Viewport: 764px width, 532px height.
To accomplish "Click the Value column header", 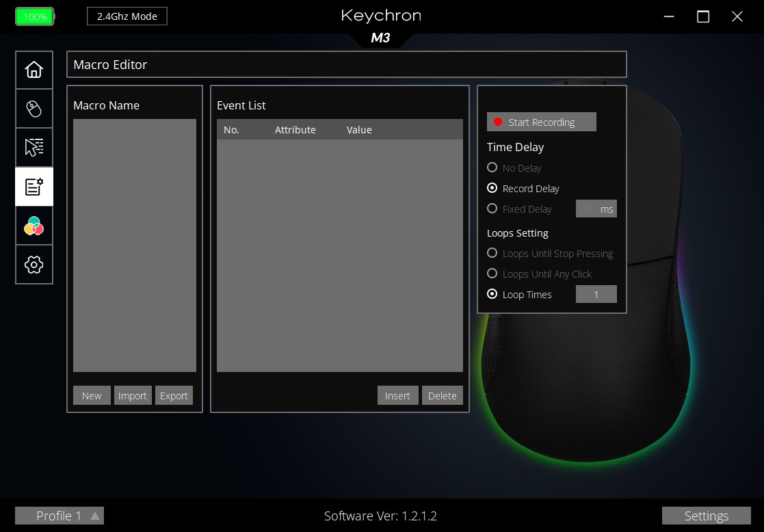I will pyautogui.click(x=359, y=130).
